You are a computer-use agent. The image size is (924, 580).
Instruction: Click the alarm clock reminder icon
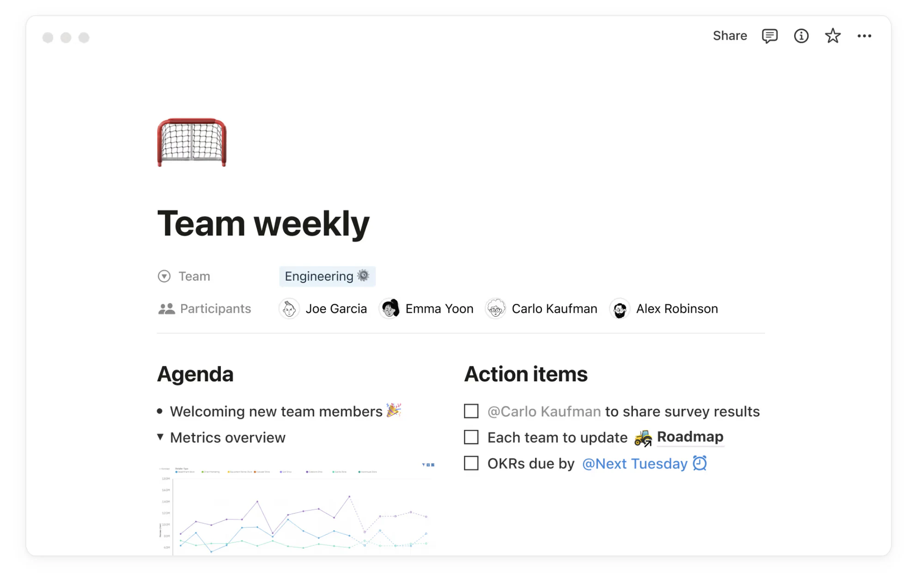(699, 463)
